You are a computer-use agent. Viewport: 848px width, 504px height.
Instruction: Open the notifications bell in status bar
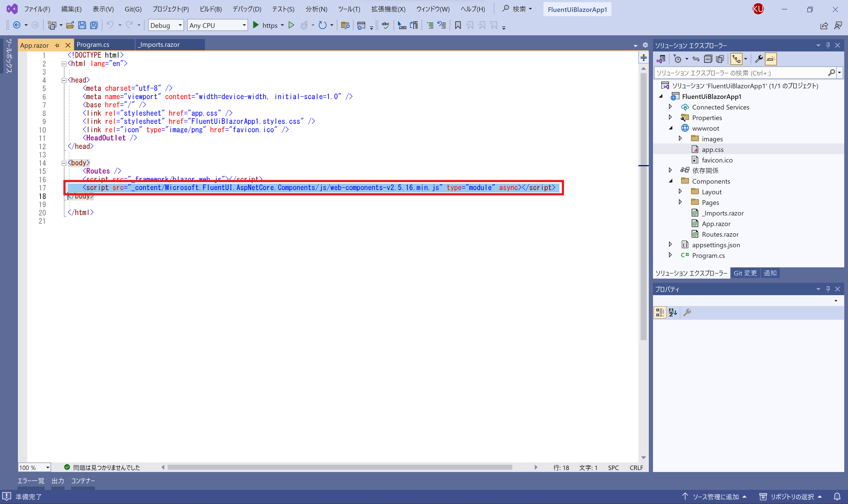pyautogui.click(x=837, y=497)
